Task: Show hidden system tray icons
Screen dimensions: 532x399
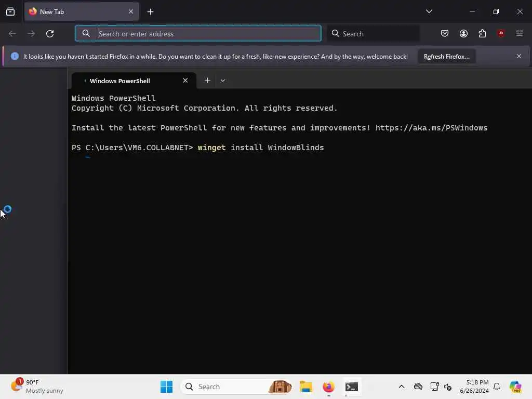Action: tap(402, 387)
